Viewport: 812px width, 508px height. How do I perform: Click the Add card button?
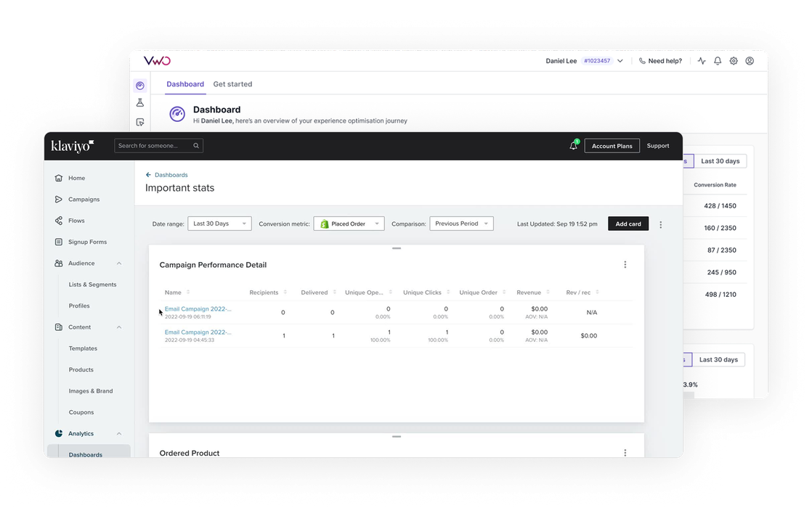tap(628, 224)
